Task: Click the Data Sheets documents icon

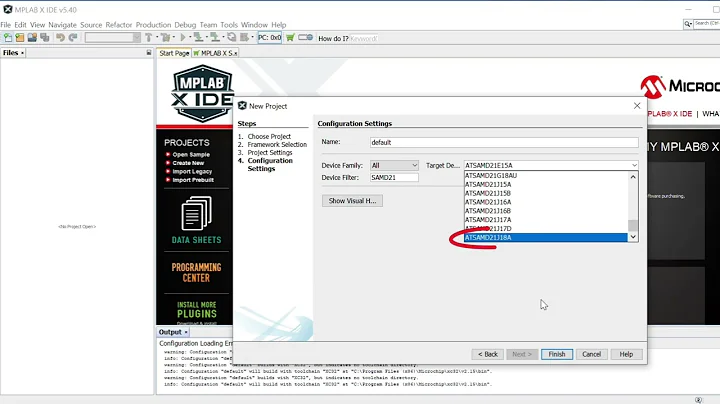Action: point(197,213)
